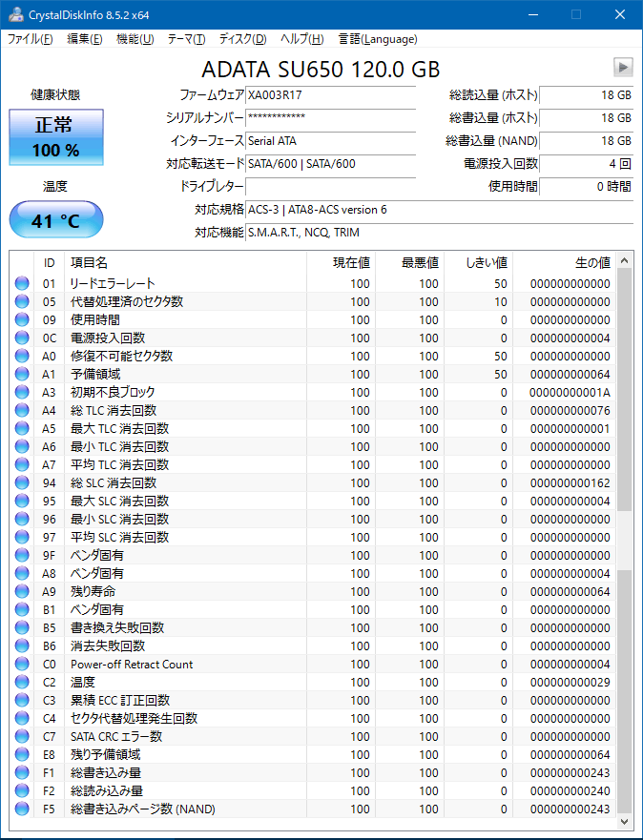Click the 正常 100 % health status button

click(x=56, y=137)
